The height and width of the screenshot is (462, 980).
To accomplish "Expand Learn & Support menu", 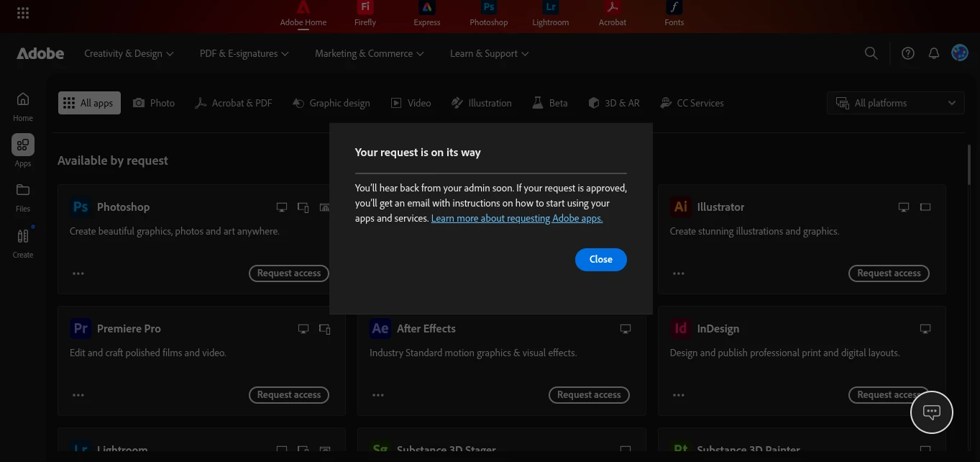I will [x=489, y=53].
